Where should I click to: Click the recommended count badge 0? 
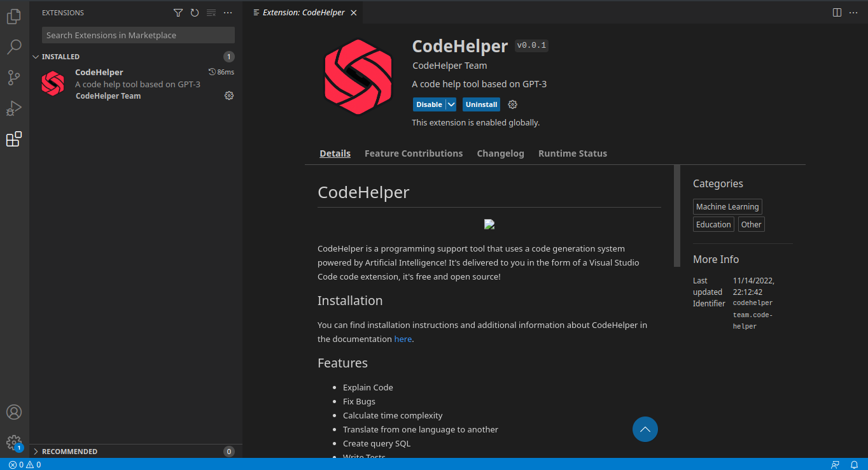(229, 452)
